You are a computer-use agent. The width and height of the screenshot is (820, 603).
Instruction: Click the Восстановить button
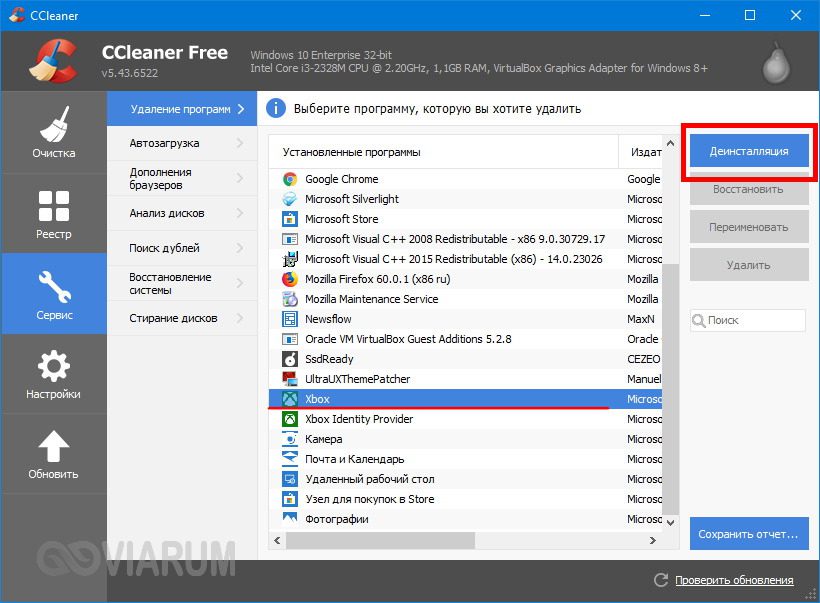(x=749, y=189)
